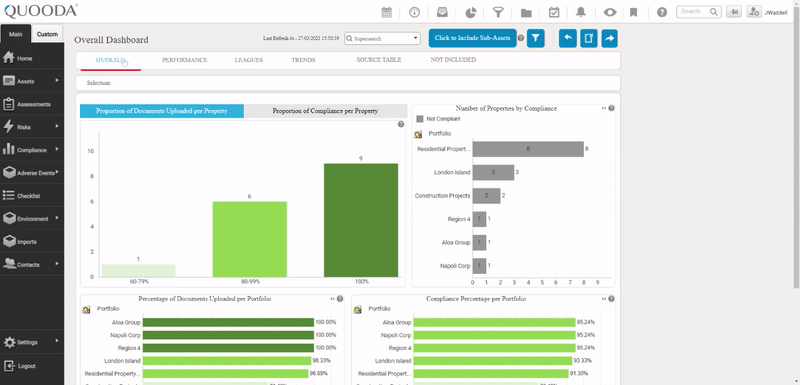
Task: Open the calendar icon in top toolbar
Action: click(x=387, y=12)
